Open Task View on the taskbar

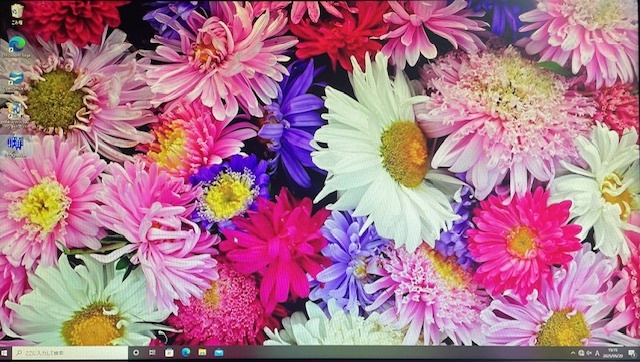click(152, 353)
